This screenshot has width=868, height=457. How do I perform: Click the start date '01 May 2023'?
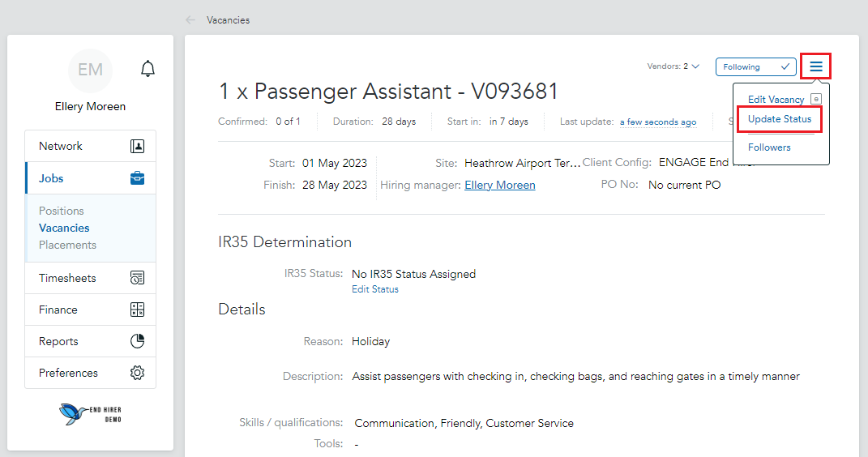click(335, 163)
